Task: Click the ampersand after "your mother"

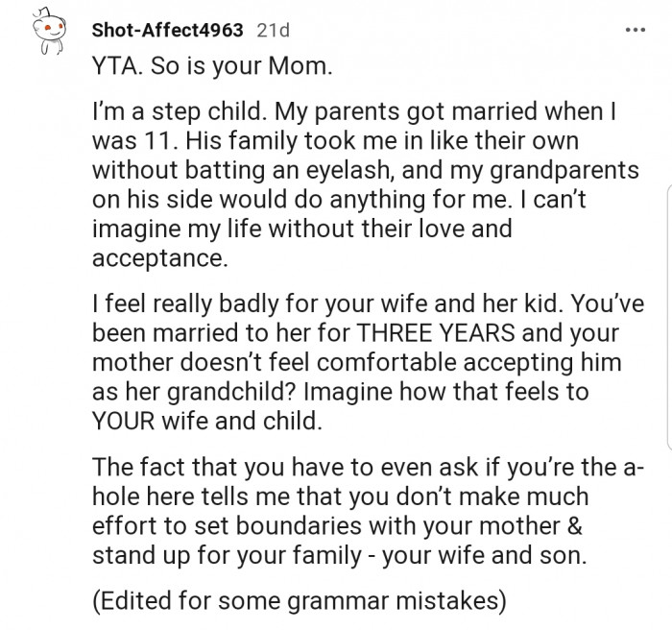Action: click(x=574, y=525)
